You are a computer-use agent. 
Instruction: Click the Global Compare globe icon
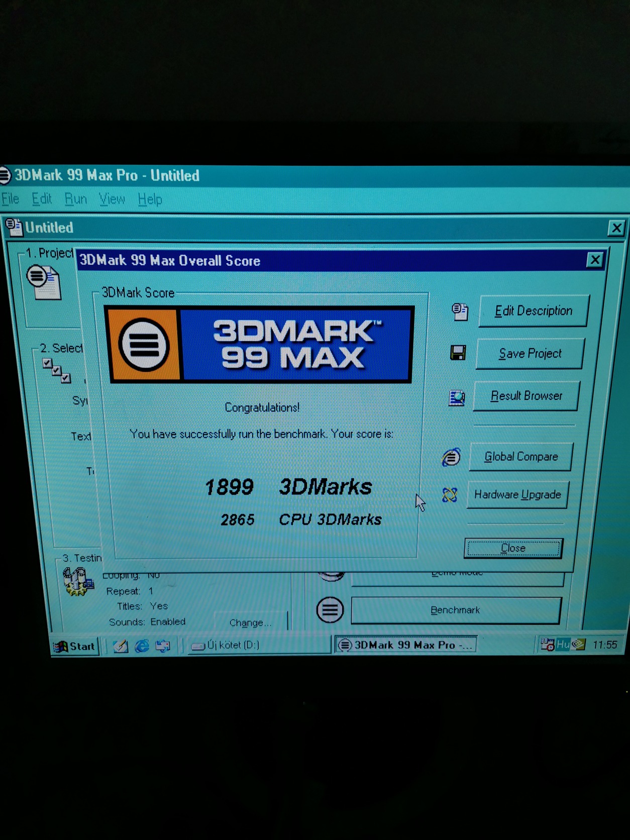click(451, 457)
